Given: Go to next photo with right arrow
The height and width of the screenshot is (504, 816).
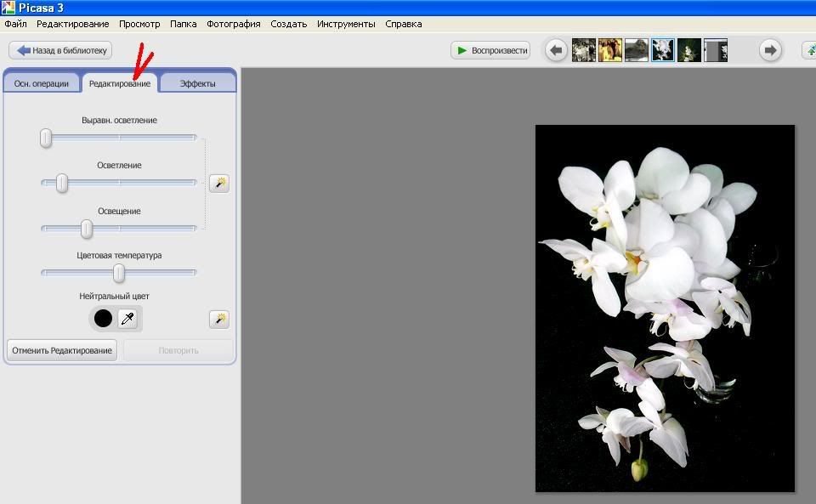Looking at the screenshot, I should point(770,51).
